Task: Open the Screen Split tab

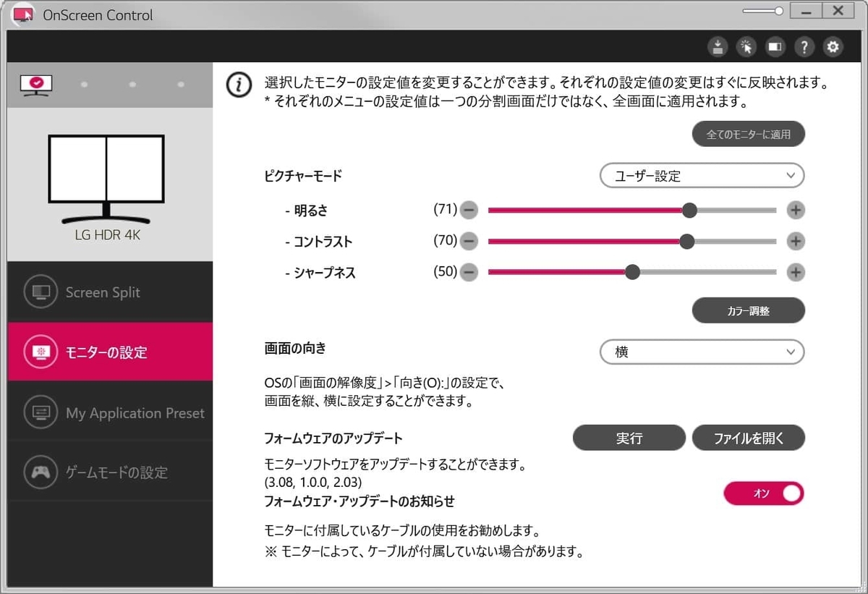Action: [x=110, y=292]
